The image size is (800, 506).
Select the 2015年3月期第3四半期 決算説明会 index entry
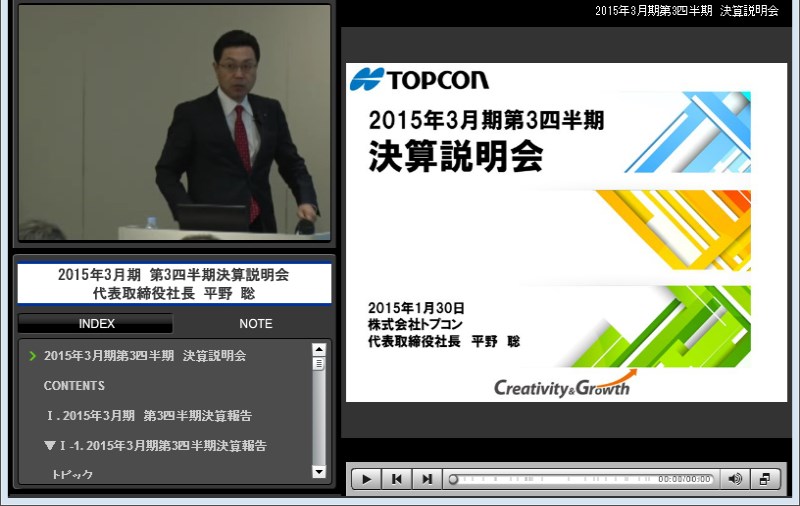(x=145, y=356)
